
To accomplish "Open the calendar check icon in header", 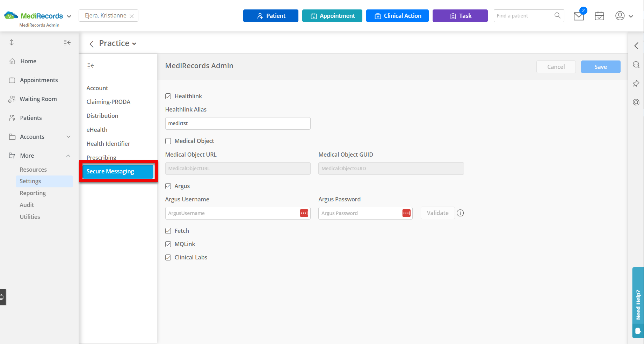I will tap(599, 16).
